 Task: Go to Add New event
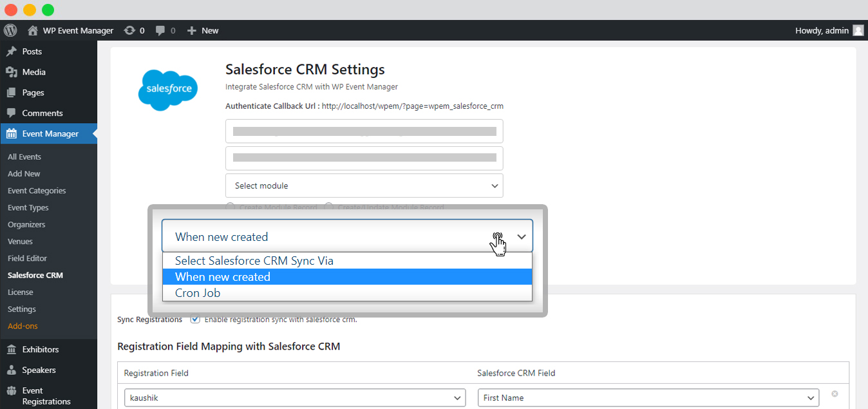pos(24,174)
